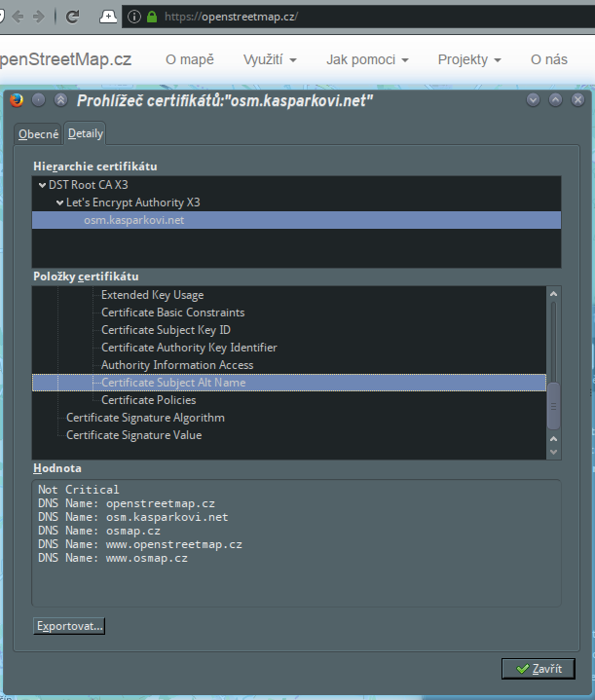Select Certificate Subject Alt Name field
595x700 pixels.
coord(289,383)
